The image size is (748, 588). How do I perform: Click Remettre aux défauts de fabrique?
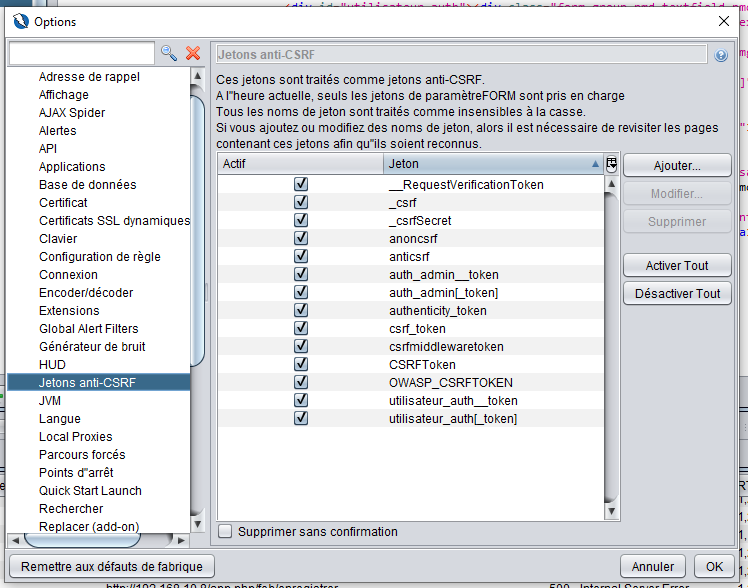[112, 567]
